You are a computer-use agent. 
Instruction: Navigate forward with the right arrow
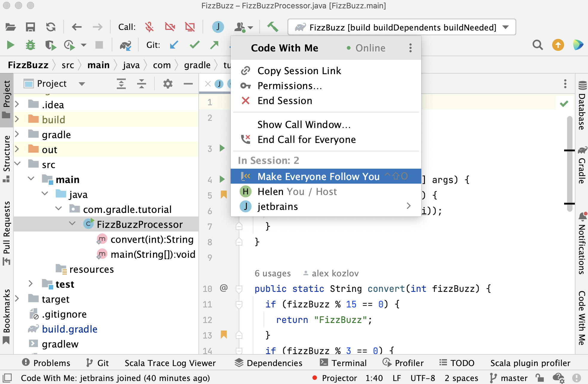97,27
